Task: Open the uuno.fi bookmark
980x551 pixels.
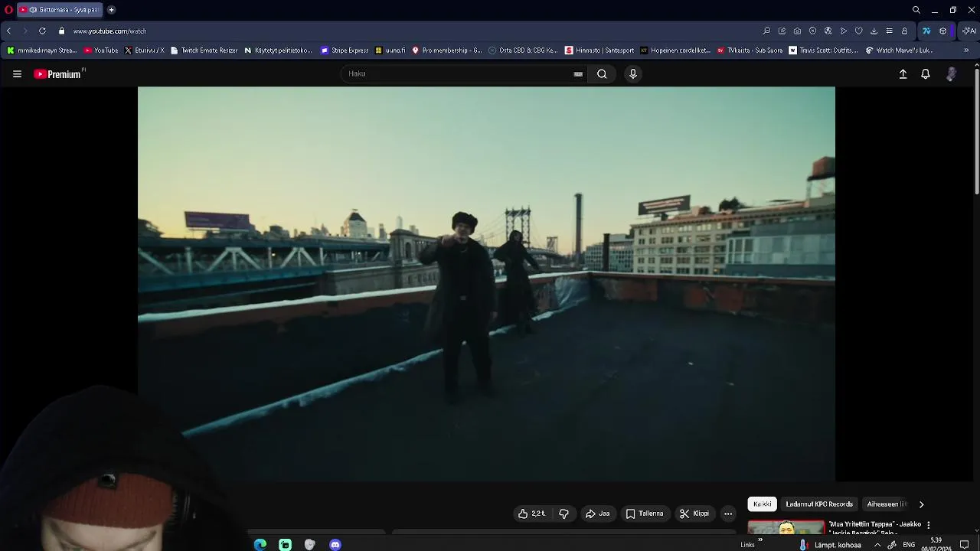Action: tap(390, 51)
